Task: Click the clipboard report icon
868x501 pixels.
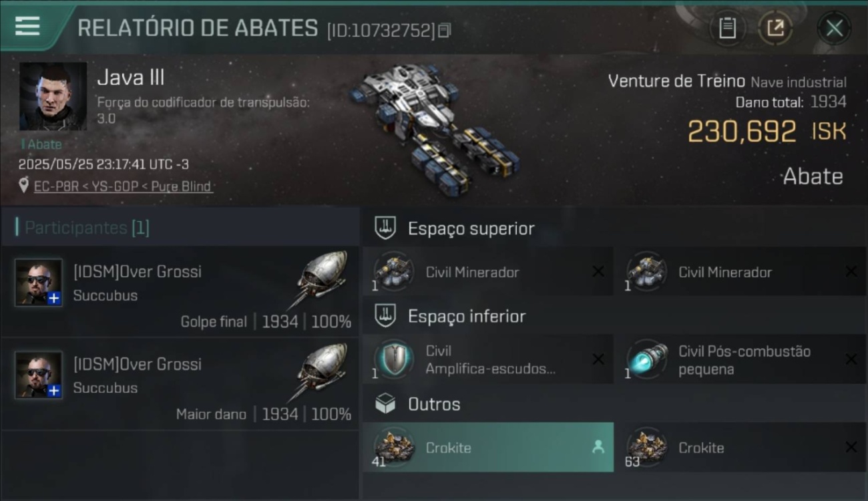Action: pyautogui.click(x=727, y=28)
